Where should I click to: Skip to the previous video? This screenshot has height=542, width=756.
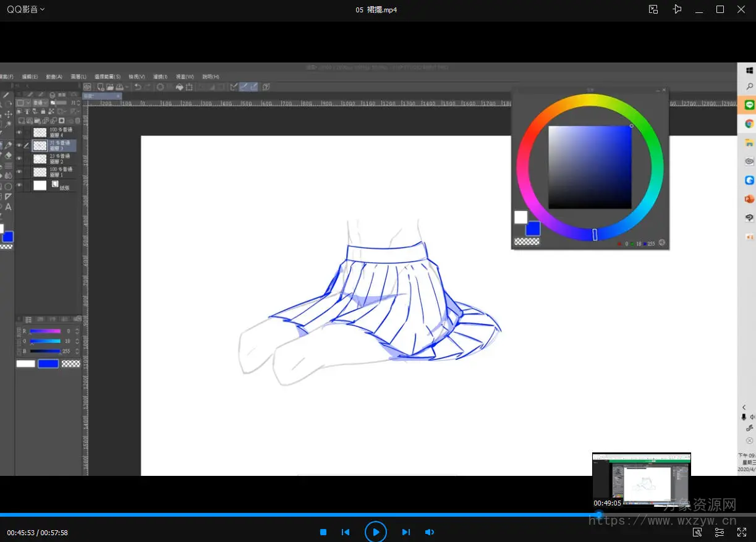pyautogui.click(x=346, y=532)
